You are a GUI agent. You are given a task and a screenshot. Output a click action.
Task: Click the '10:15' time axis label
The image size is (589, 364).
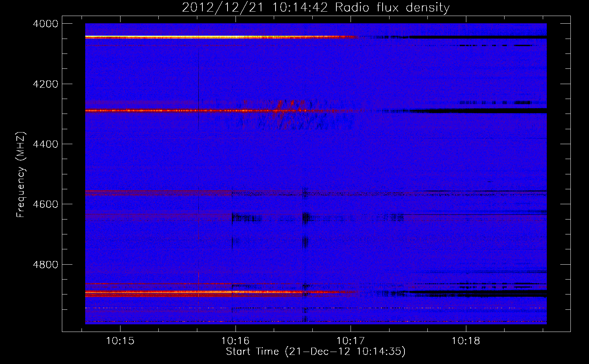click(120, 341)
